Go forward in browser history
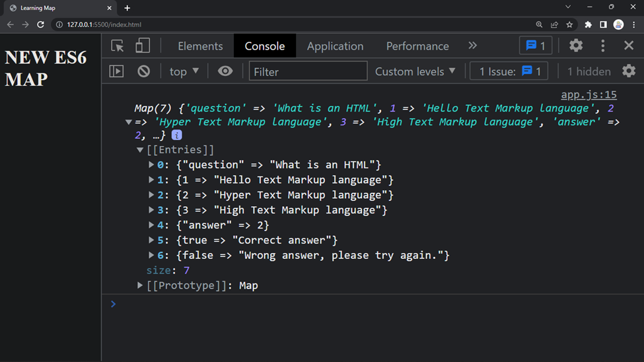This screenshot has width=644, height=362. coord(26,24)
